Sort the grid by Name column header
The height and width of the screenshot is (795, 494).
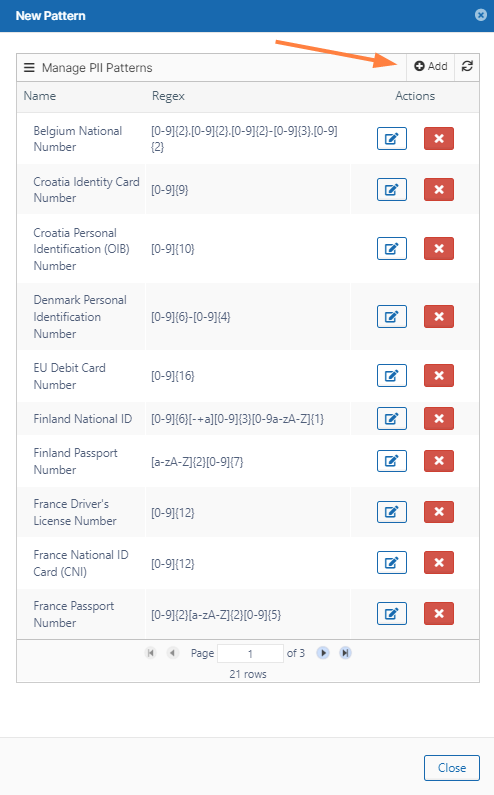(x=40, y=96)
